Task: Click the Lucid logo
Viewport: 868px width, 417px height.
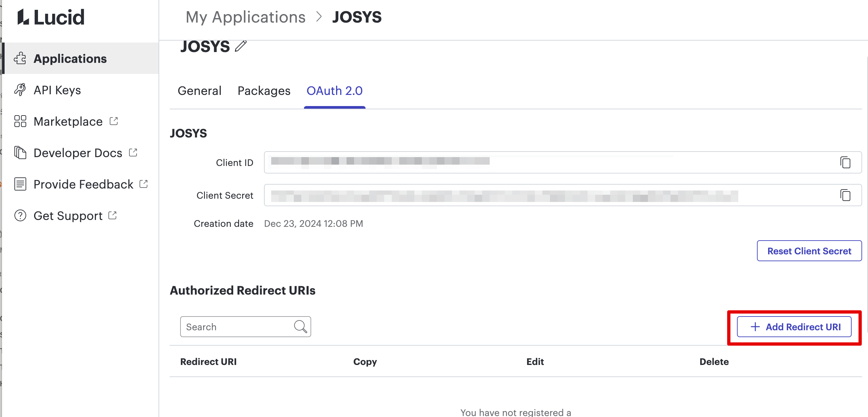Action: click(x=50, y=17)
